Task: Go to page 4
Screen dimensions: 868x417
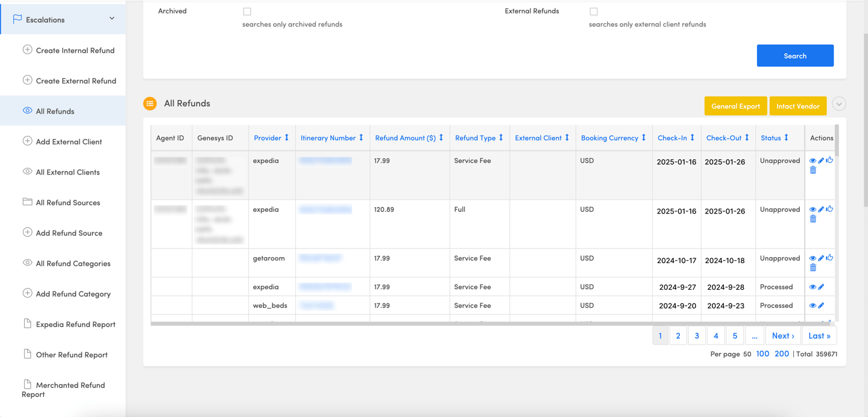Action: pos(715,336)
